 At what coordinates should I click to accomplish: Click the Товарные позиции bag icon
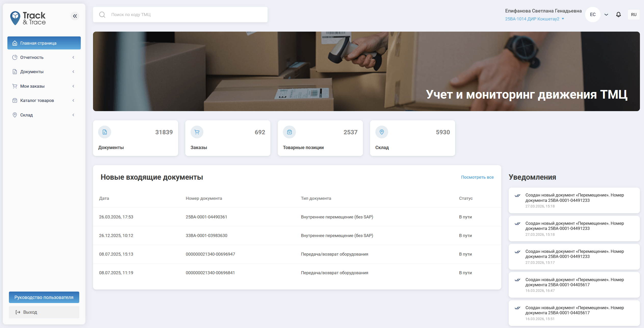tap(290, 132)
